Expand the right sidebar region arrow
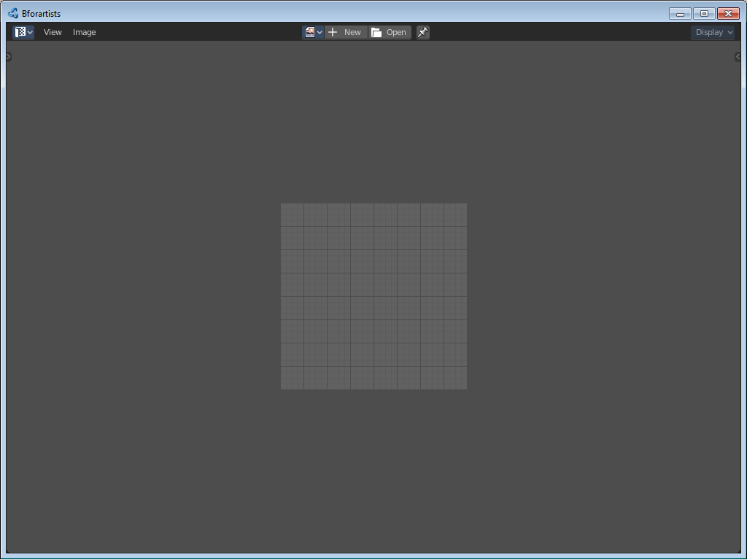The image size is (747, 560). (738, 57)
